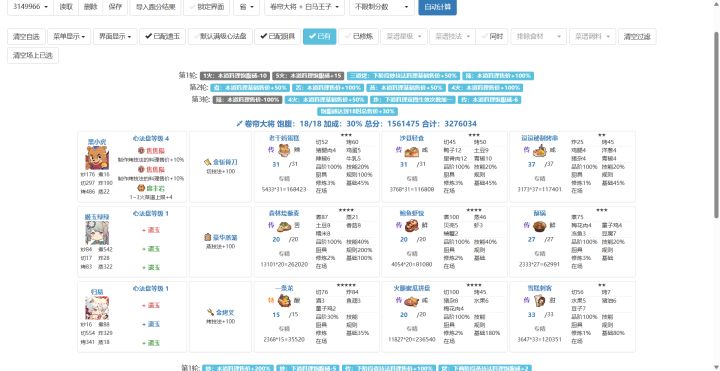
Task: Click the 清空自选 button
Action: pos(26,36)
